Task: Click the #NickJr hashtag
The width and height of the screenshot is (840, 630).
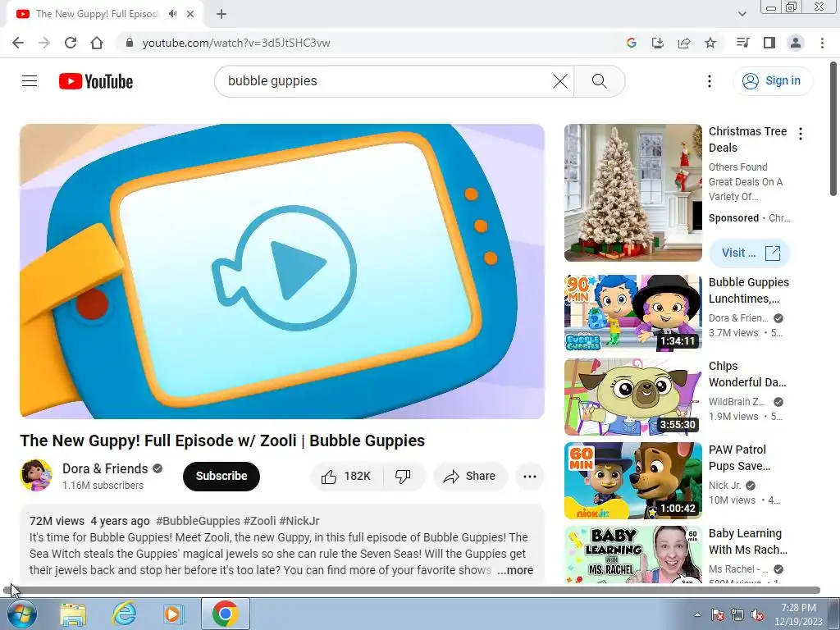Action: (x=299, y=521)
